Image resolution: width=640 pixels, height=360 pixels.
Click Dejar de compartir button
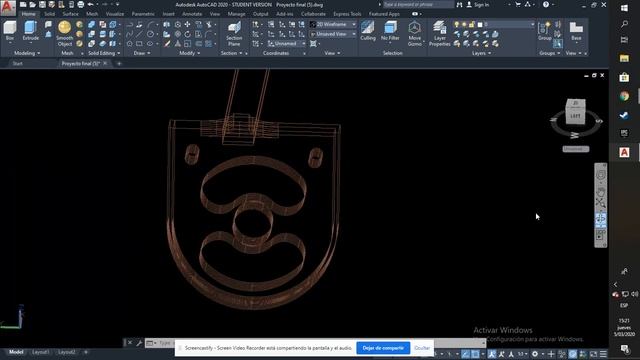click(x=383, y=348)
